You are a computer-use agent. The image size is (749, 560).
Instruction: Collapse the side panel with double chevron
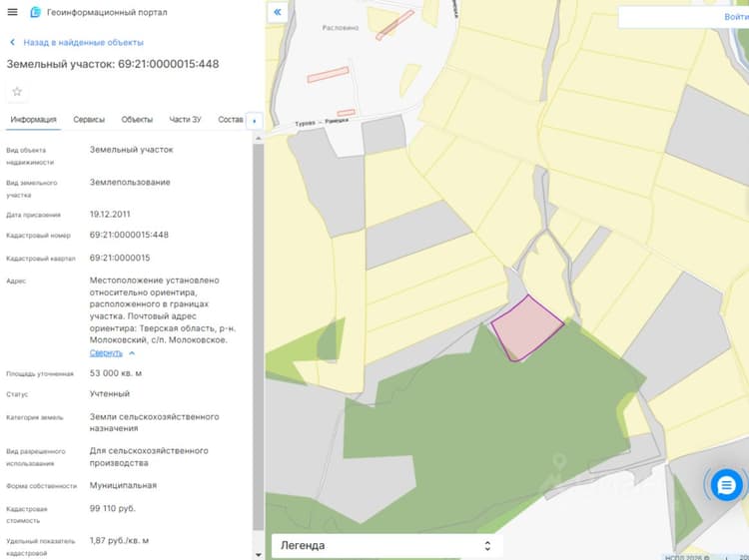coord(278,12)
